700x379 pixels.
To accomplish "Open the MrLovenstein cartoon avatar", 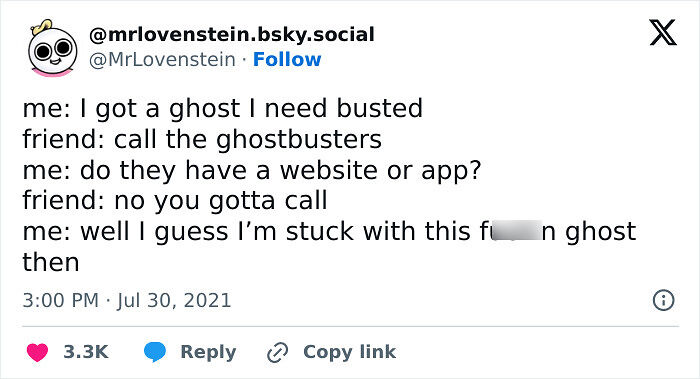I will (x=52, y=48).
